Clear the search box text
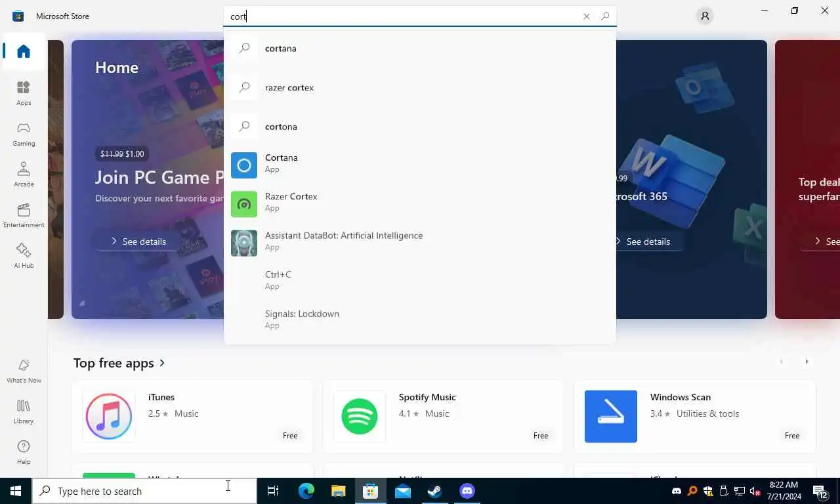This screenshot has height=504, width=840. coord(587,16)
